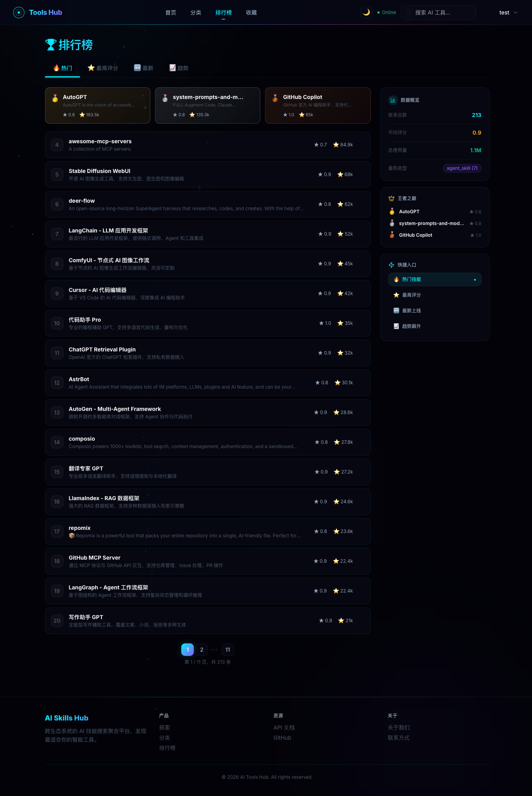Open the test user dropdown
The width and height of the screenshot is (532, 796).
pyautogui.click(x=508, y=13)
